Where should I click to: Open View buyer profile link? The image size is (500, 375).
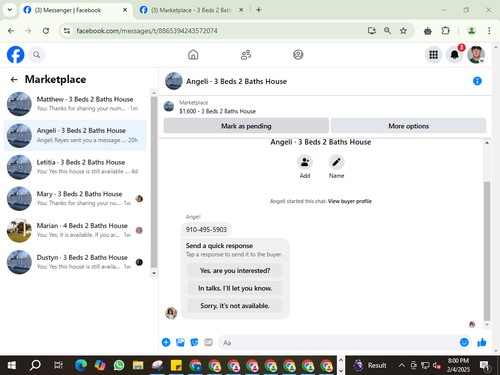[x=350, y=201]
